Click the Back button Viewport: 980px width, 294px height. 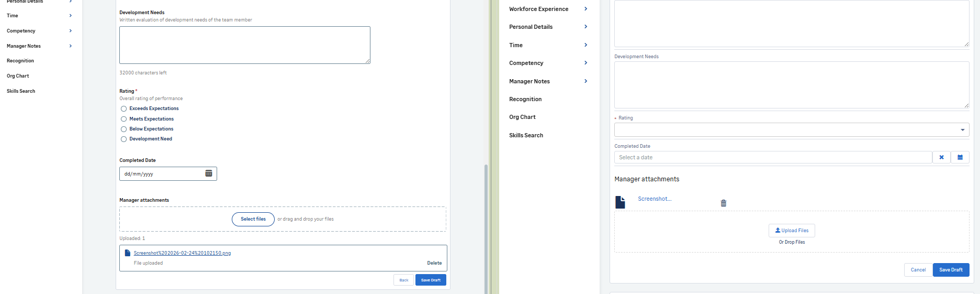[x=404, y=280]
